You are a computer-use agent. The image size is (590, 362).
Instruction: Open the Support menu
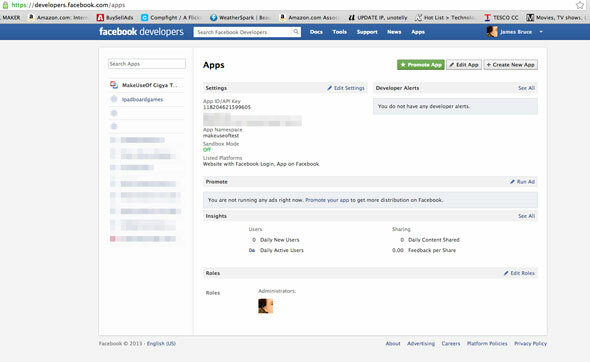click(367, 32)
